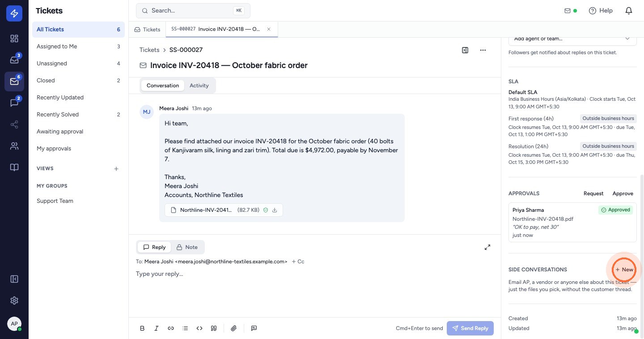Screen dimensions: 644x339
Task: Download the Northline-INV attachment
Action: coord(275,210)
